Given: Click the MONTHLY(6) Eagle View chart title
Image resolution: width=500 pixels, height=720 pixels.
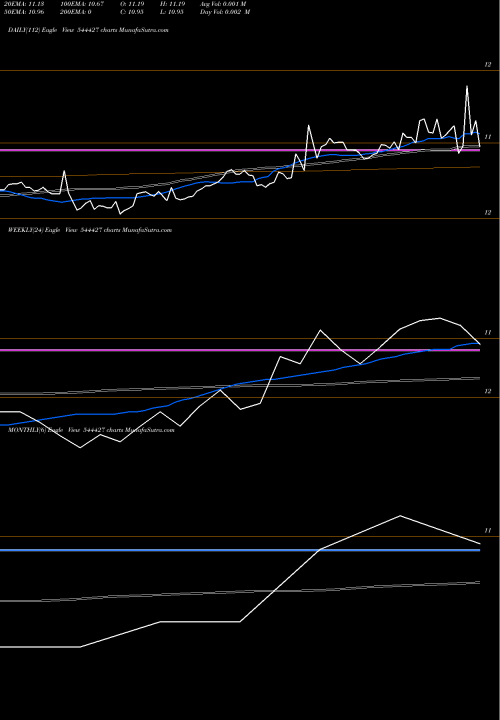Looking at the screenshot, I should pyautogui.click(x=91, y=430).
